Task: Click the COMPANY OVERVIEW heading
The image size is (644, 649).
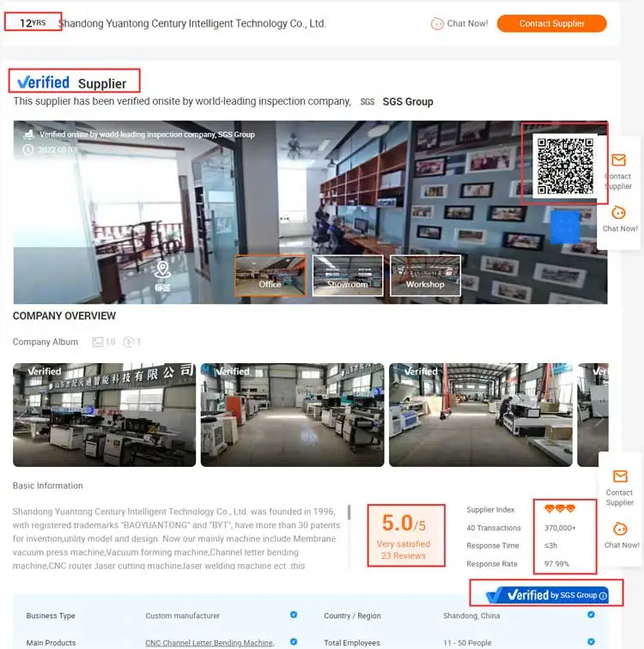Action: click(64, 316)
